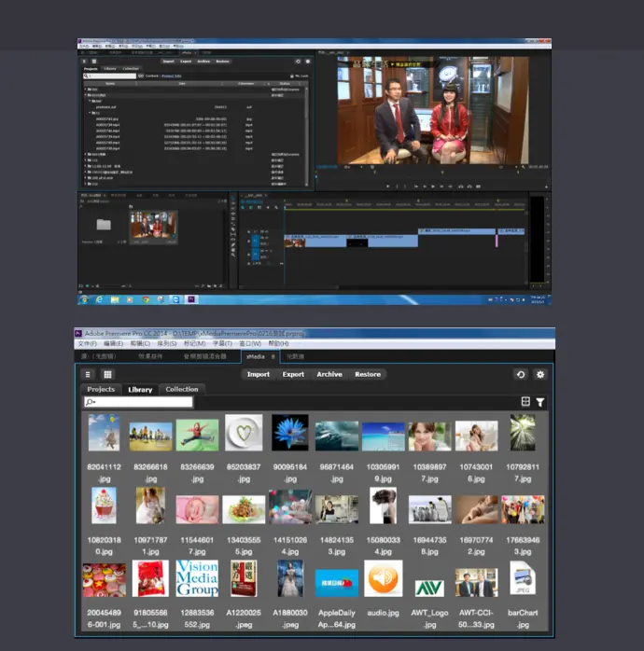This screenshot has width=644, height=651.
Task: Click the Restore button
Action: [x=368, y=374]
